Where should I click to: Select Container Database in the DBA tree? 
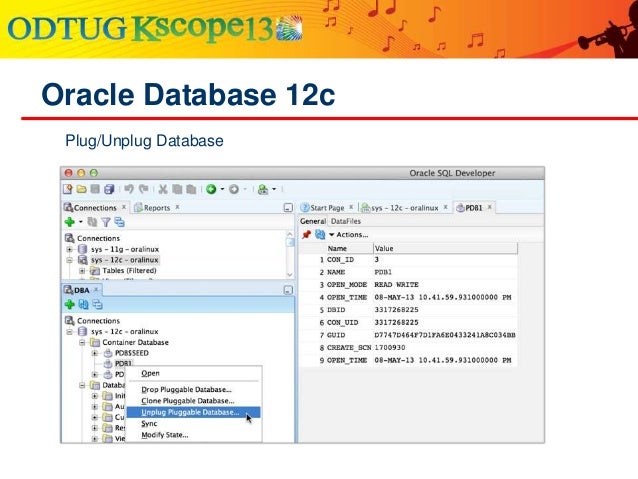135,342
